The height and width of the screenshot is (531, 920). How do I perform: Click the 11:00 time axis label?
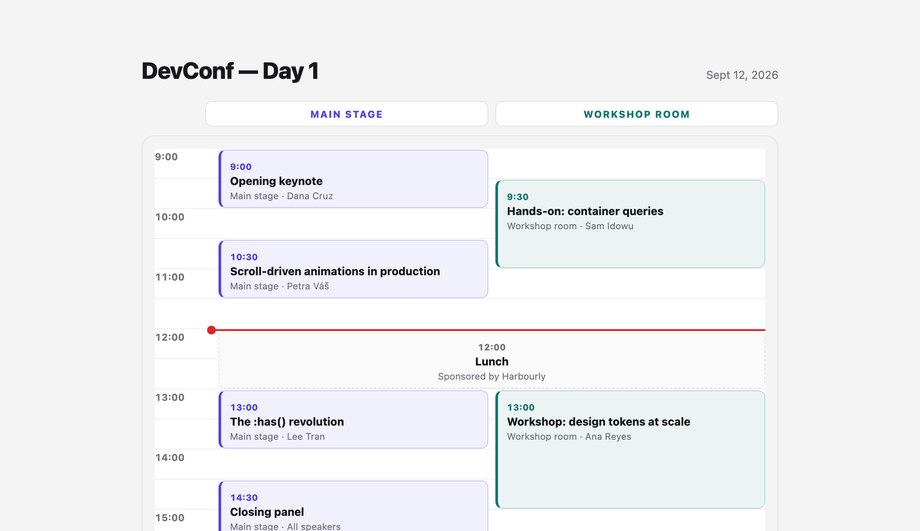point(170,277)
